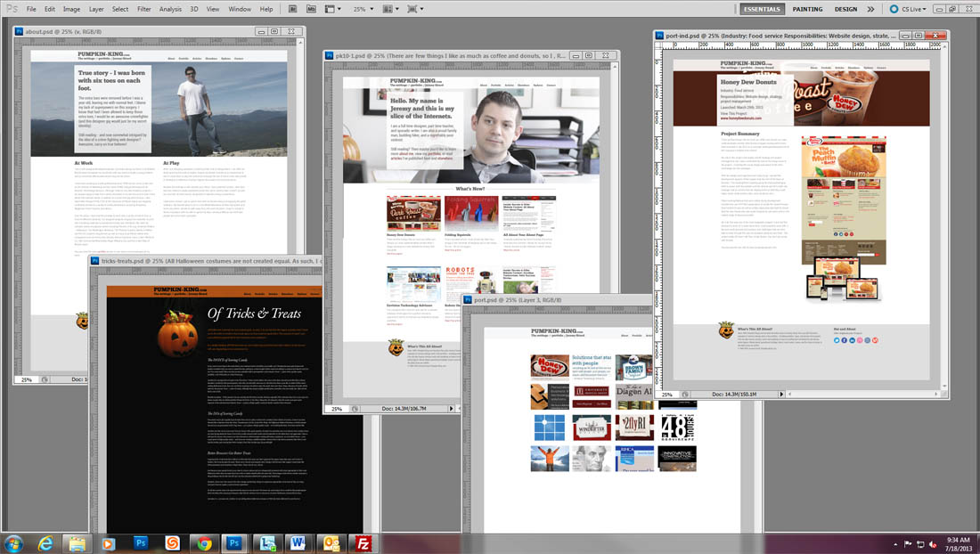Expand the status info arrow in port-ind.psd

coord(780,394)
